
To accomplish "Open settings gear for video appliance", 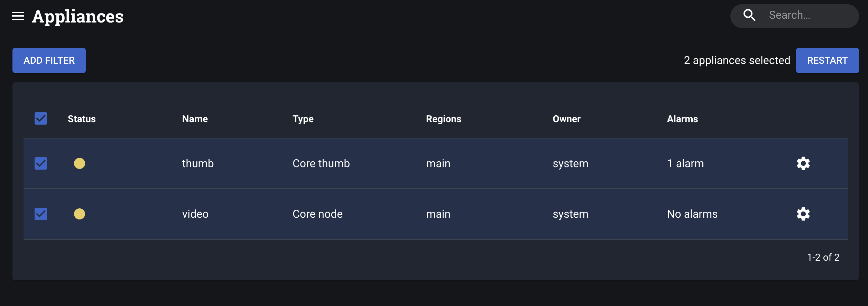I will pyautogui.click(x=803, y=214).
